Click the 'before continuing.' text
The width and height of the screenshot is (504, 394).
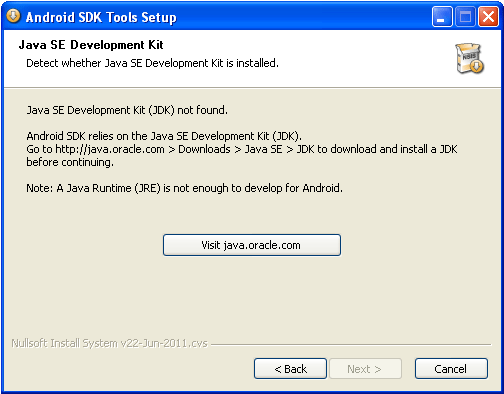click(70, 162)
